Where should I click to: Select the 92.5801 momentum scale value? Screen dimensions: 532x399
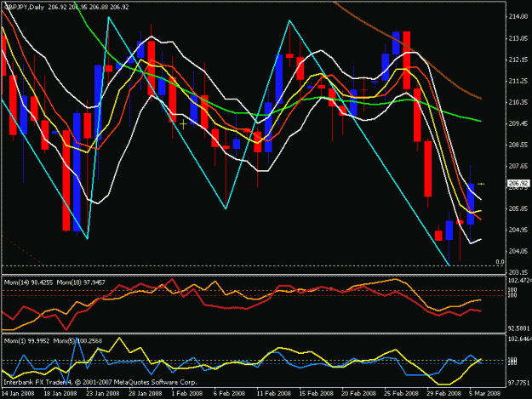[x=519, y=328]
